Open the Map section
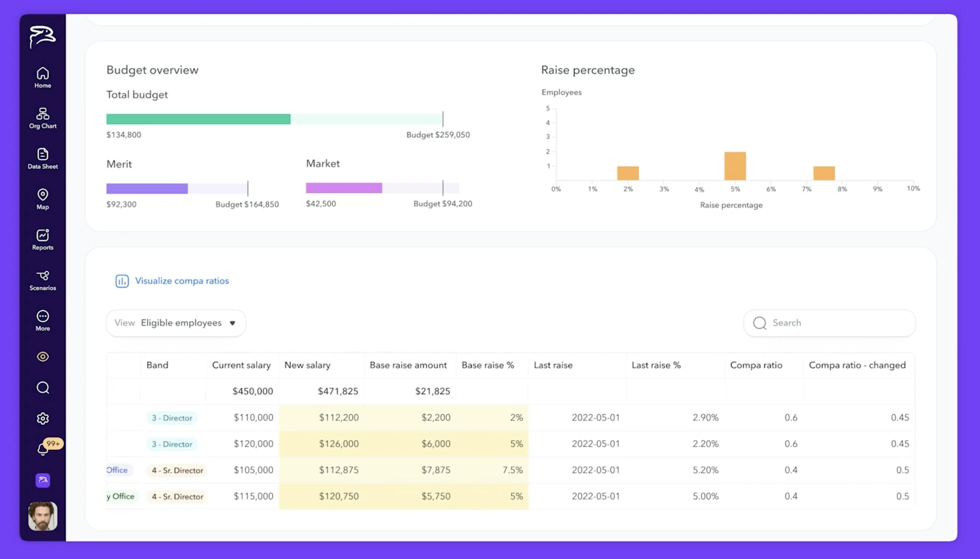Viewport: 980px width, 559px height. [43, 199]
